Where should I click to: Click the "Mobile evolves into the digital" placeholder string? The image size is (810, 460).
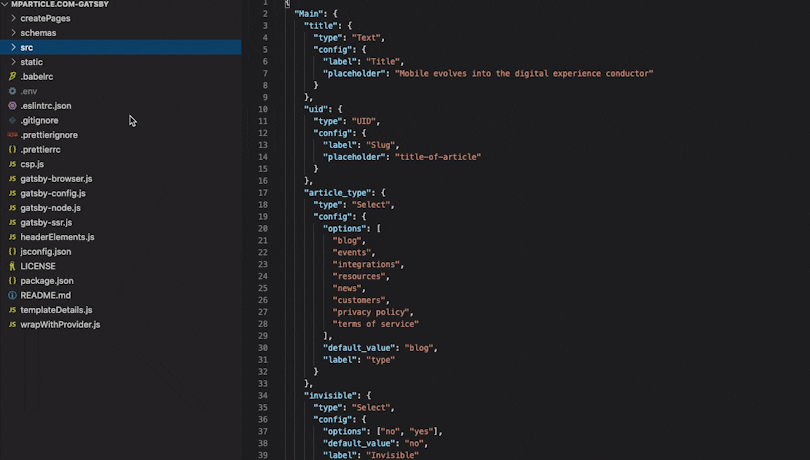(x=524, y=73)
